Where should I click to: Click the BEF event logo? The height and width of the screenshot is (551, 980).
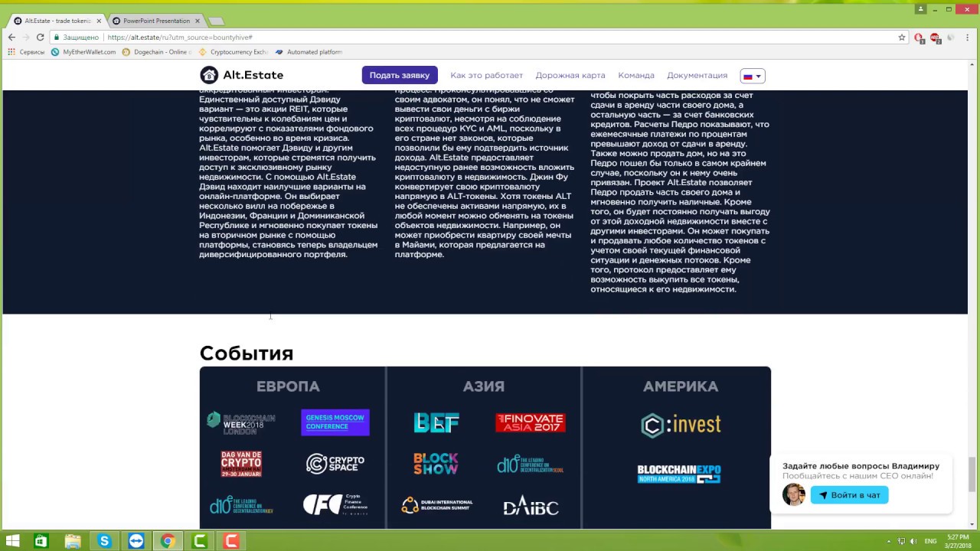pos(436,422)
